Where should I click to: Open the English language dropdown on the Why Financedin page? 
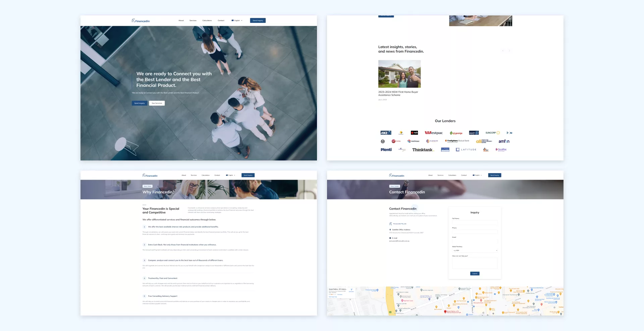tap(230, 175)
